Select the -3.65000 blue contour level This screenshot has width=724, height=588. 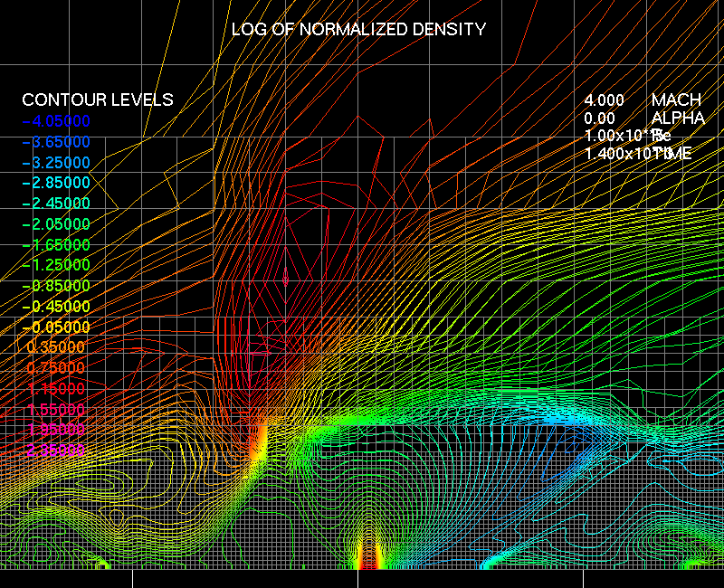coord(56,142)
